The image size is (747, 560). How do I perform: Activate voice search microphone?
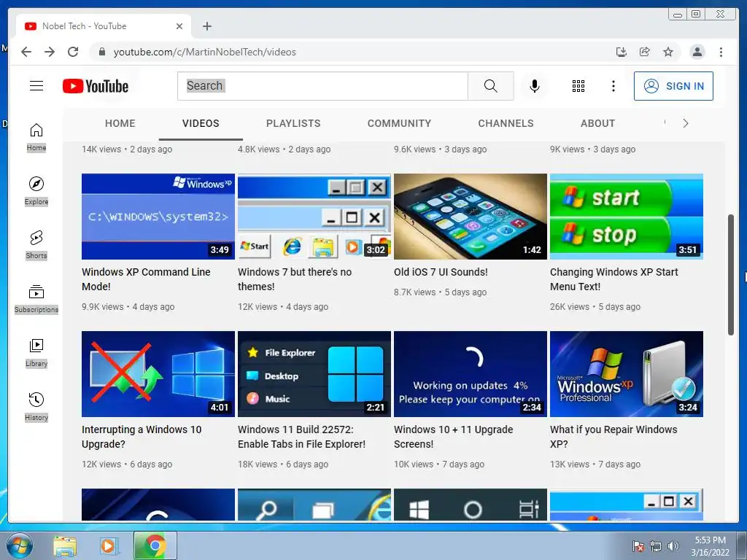pyautogui.click(x=535, y=86)
